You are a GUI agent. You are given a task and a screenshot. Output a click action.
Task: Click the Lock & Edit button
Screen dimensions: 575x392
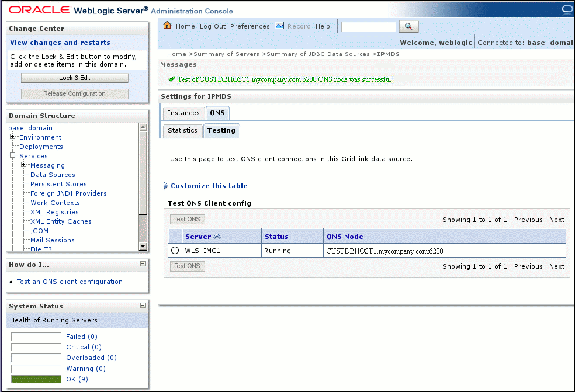74,78
